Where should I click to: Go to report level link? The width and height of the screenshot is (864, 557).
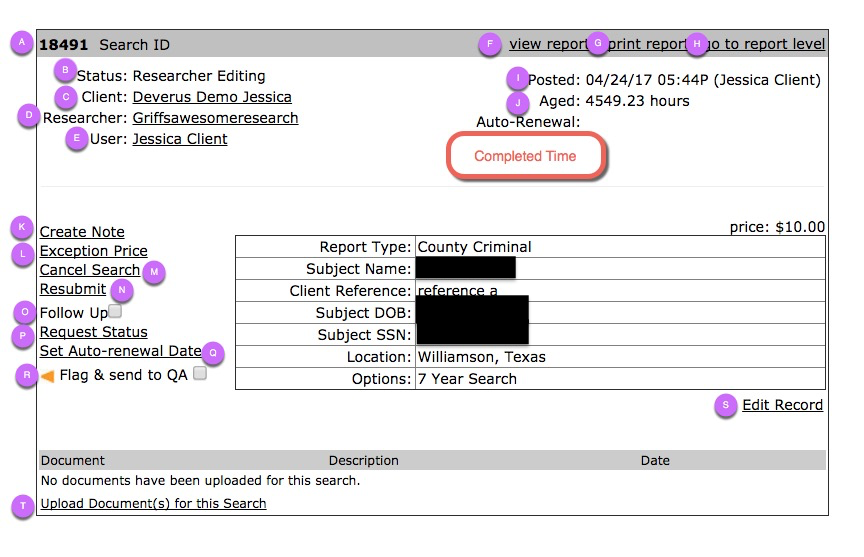766,44
